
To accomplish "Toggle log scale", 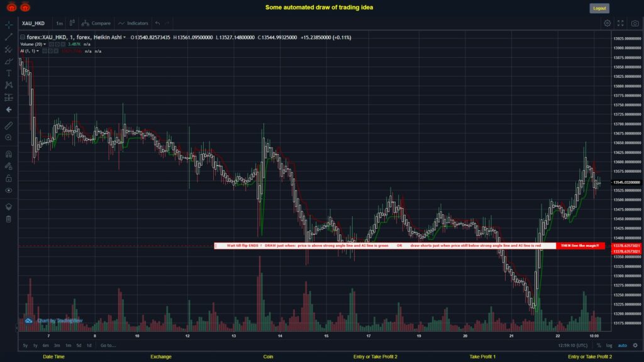I will [x=609, y=346].
